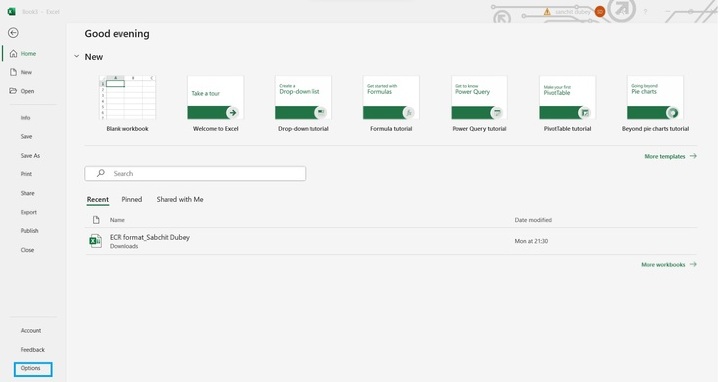Click Close in the sidebar
720x382 pixels.
click(x=27, y=250)
